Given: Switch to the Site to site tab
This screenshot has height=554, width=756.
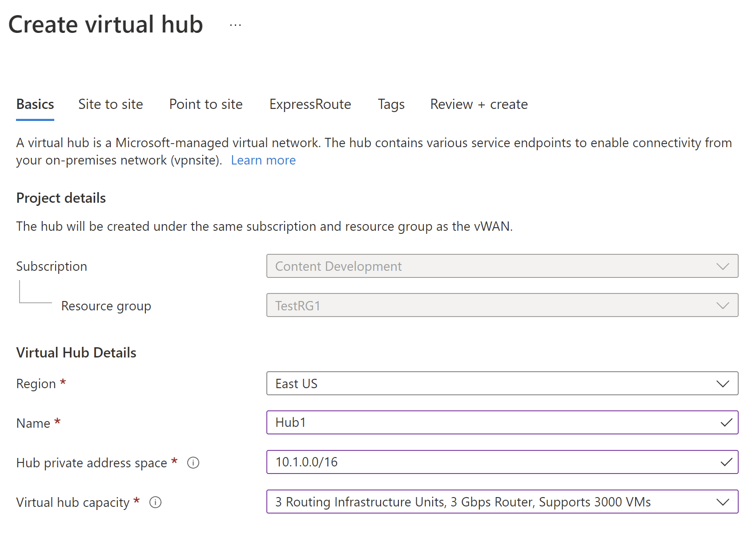Looking at the screenshot, I should click(x=111, y=104).
